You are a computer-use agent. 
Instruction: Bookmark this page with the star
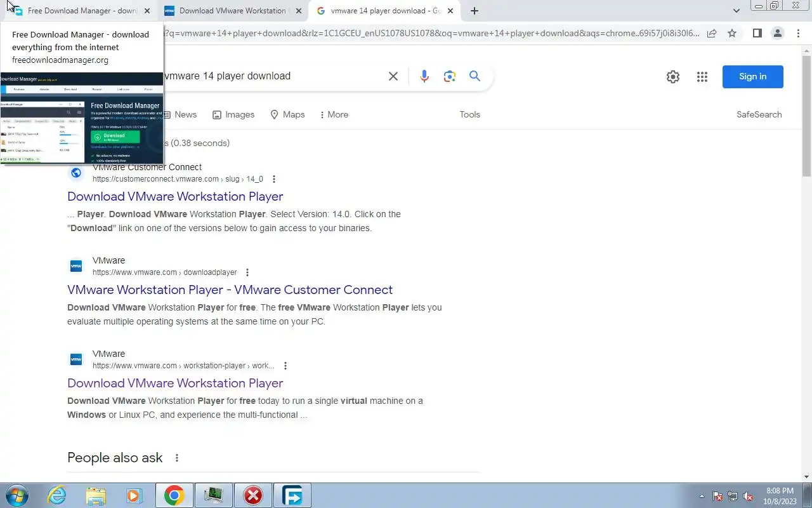point(732,33)
